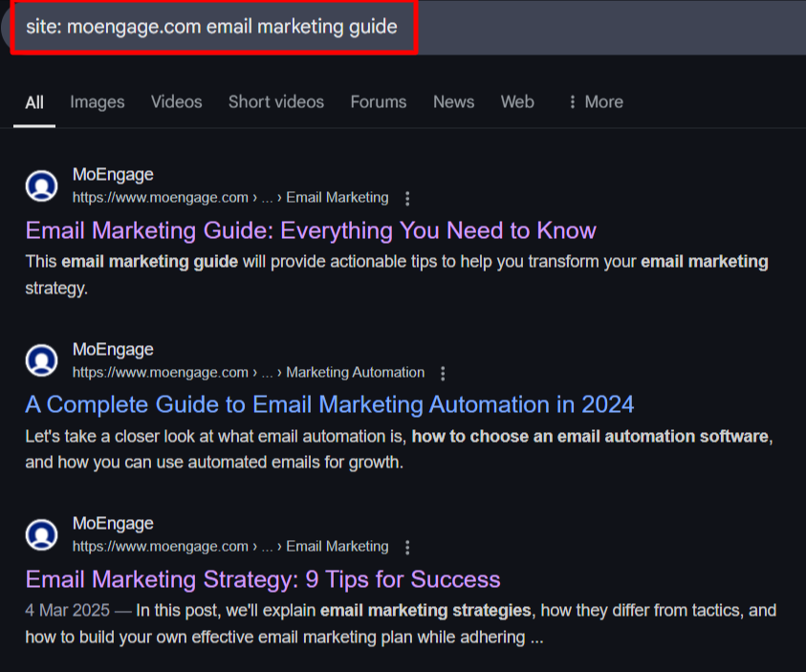Open Email Marketing Strategy: 9 Tips for Success
The height and width of the screenshot is (672, 806).
pos(263,579)
